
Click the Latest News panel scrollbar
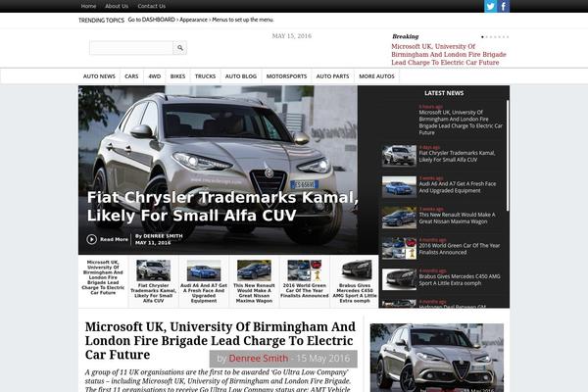point(508,155)
